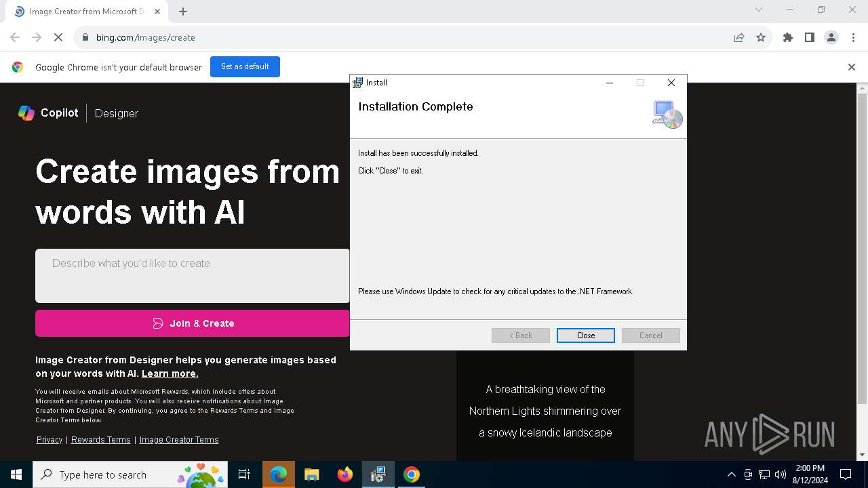Image resolution: width=868 pixels, height=488 pixels.
Task: Dismiss the default browser infobar
Action: (852, 67)
